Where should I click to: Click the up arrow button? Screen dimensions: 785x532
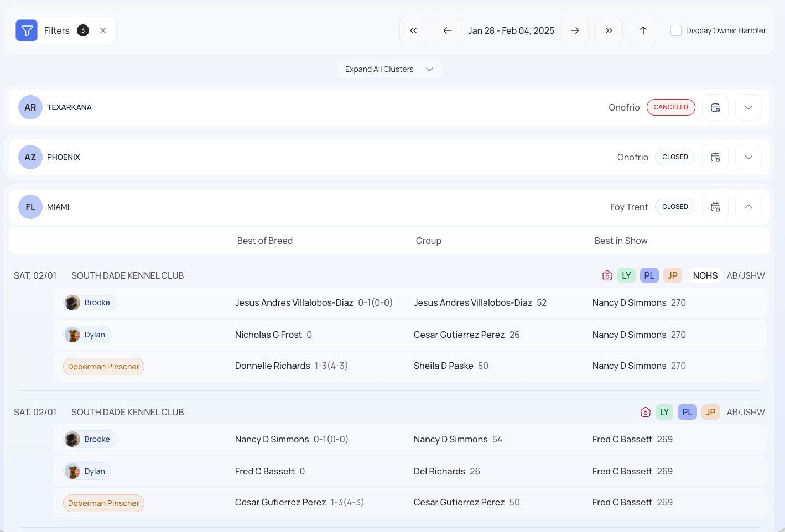[643, 30]
